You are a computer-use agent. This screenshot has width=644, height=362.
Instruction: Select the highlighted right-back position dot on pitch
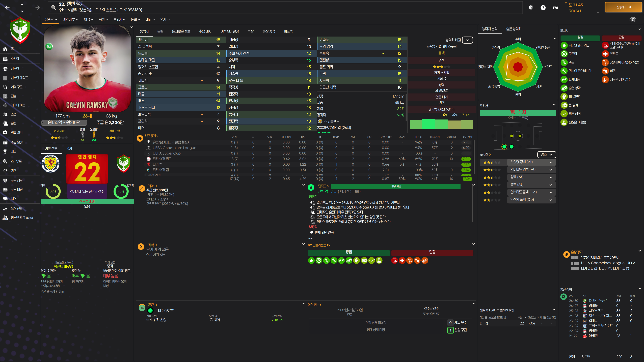504,147
